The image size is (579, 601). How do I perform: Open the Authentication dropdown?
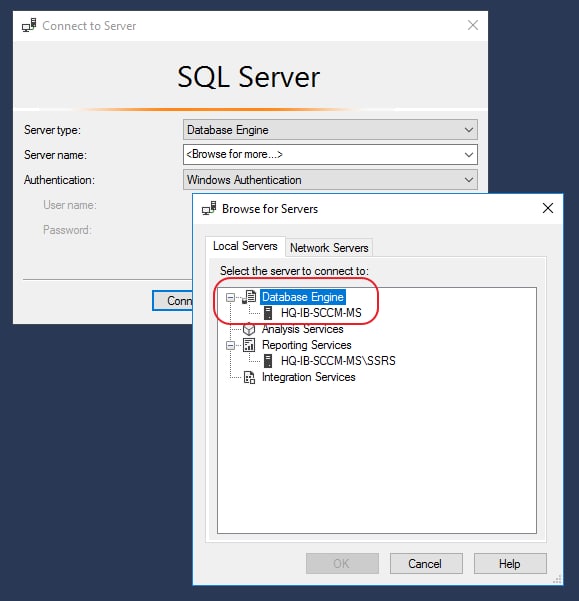(469, 180)
